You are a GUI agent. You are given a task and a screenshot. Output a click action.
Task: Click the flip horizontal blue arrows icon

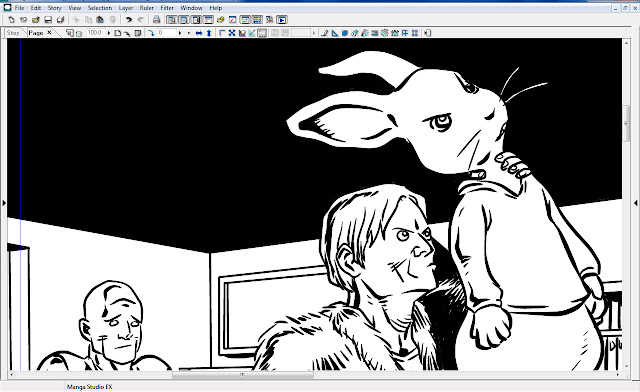click(x=199, y=33)
